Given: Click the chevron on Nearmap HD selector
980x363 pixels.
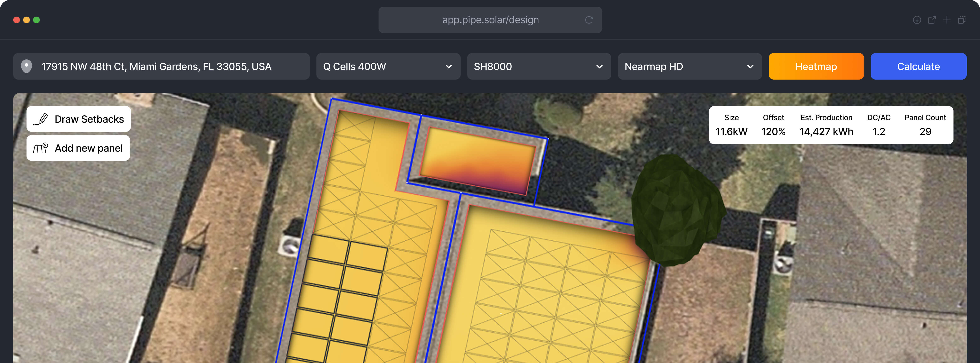Looking at the screenshot, I should (x=750, y=67).
